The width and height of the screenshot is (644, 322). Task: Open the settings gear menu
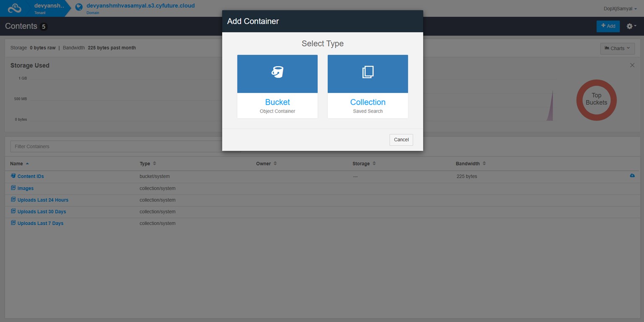[631, 26]
